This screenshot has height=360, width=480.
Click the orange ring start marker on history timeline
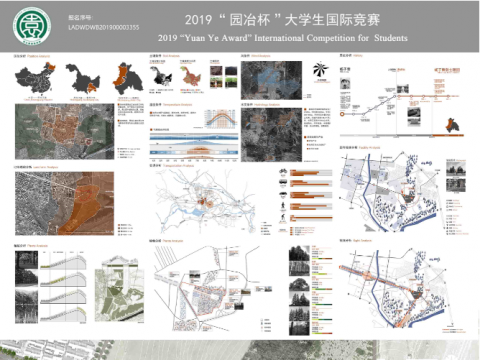point(342,114)
